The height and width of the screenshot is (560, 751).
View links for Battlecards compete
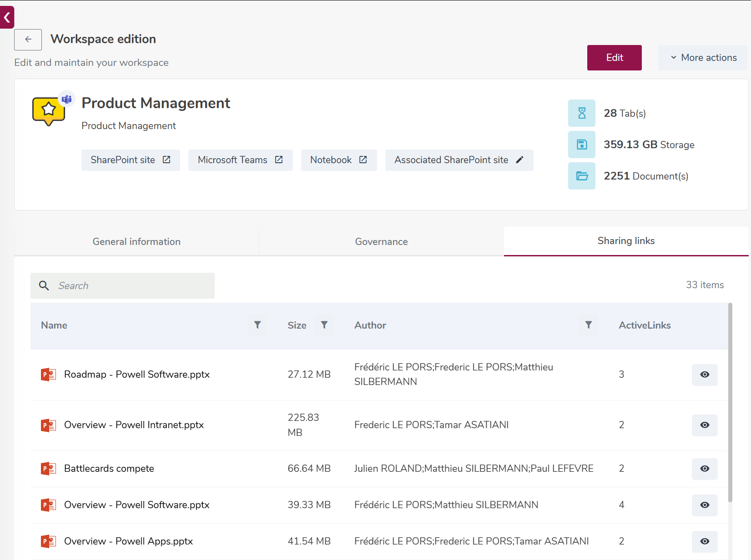(705, 469)
